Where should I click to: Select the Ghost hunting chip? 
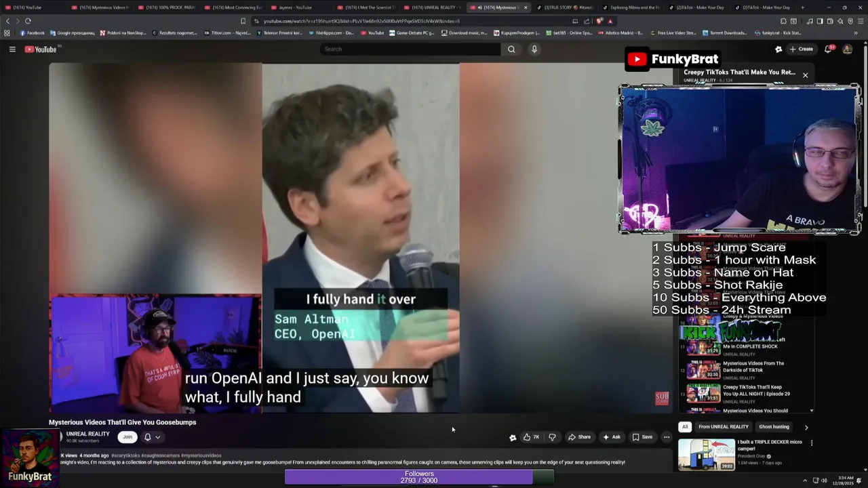coord(774,427)
